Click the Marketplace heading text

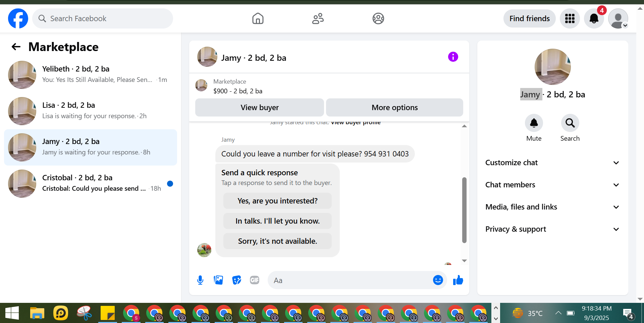63,47
